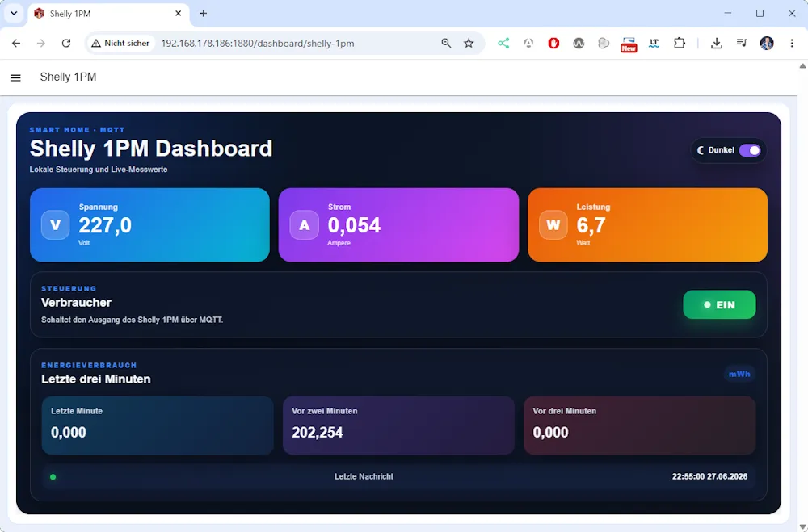The height and width of the screenshot is (532, 808).
Task: Click the V voltage icon badge
Action: [55, 225]
